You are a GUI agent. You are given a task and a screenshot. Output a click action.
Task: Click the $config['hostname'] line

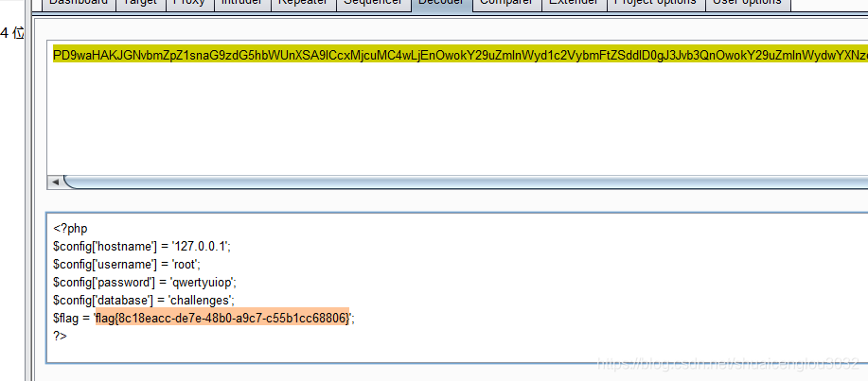pos(142,247)
